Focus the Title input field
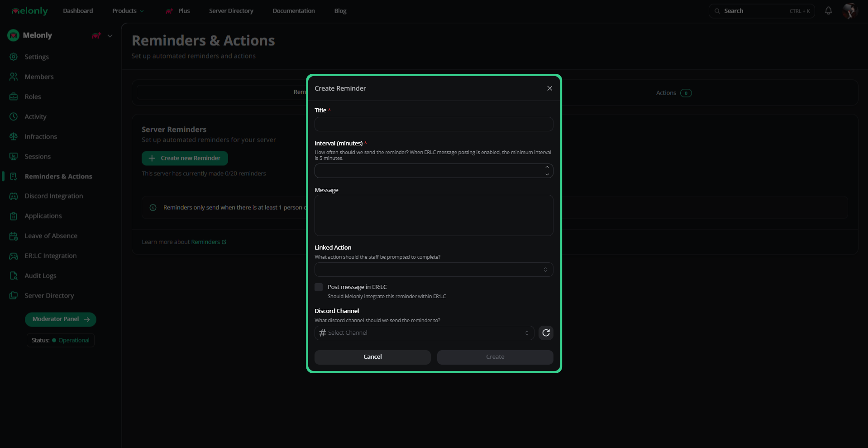Image resolution: width=868 pixels, height=448 pixels. tap(434, 124)
